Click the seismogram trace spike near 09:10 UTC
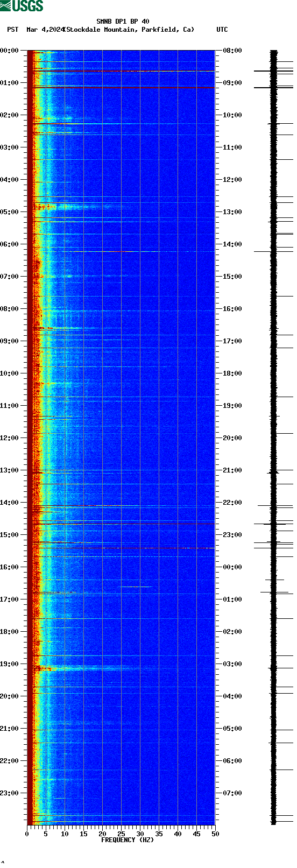 (x=273, y=87)
